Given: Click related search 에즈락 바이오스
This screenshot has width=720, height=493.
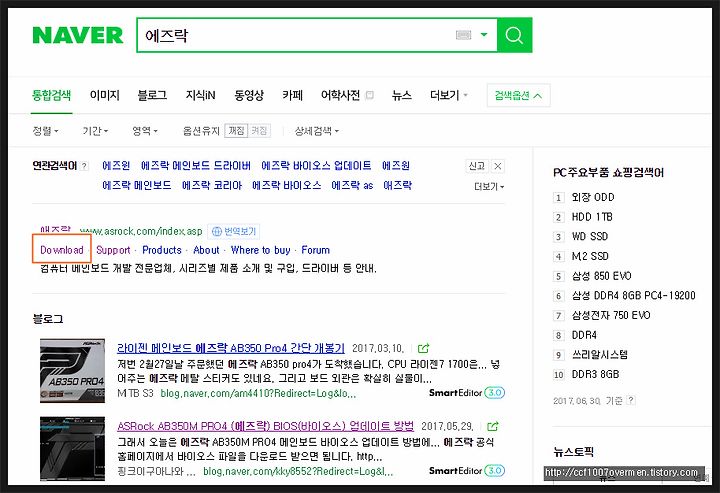Looking at the screenshot, I should (x=287, y=185).
